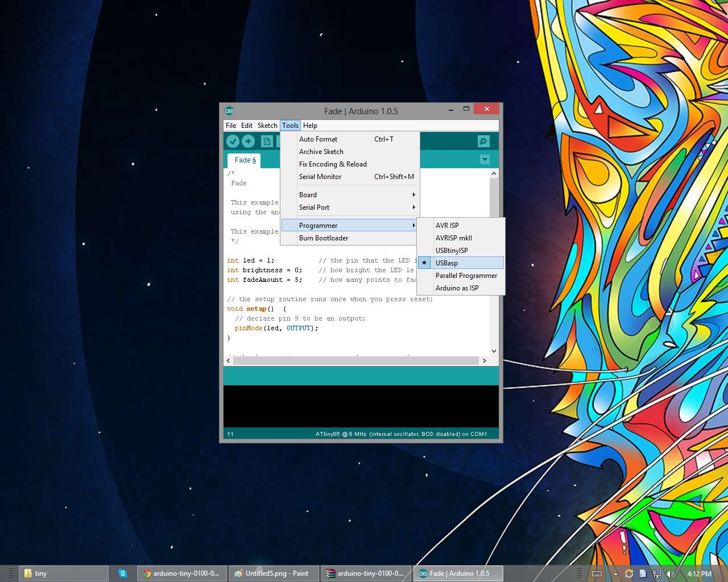
Task: Select the Fade sketch tab
Action: pyautogui.click(x=245, y=160)
